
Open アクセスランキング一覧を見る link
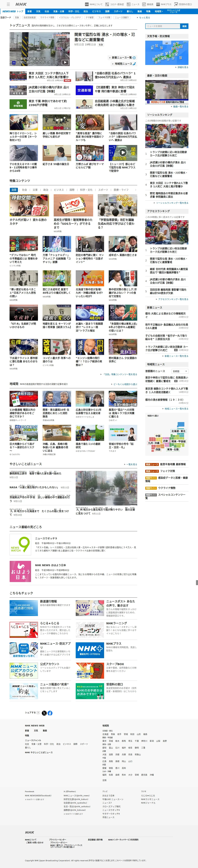click(x=173, y=299)
